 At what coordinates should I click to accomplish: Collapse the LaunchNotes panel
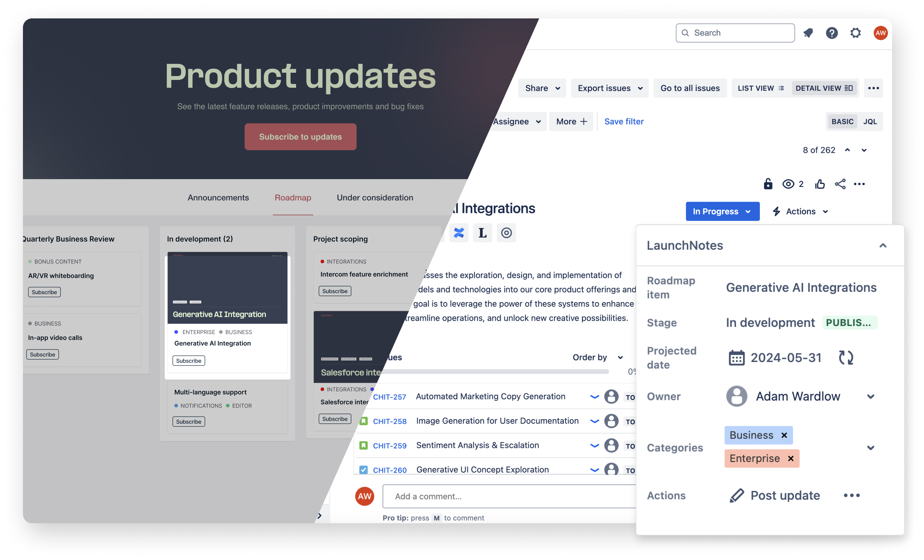point(883,245)
